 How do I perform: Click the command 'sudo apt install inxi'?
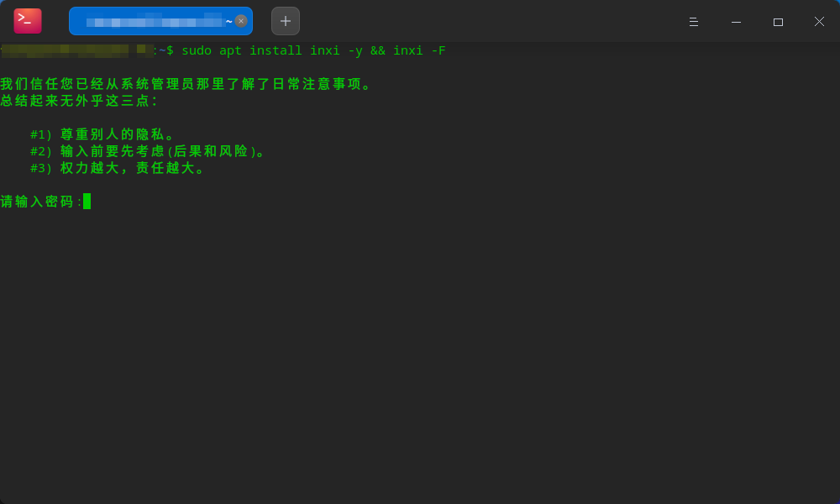tap(245, 50)
